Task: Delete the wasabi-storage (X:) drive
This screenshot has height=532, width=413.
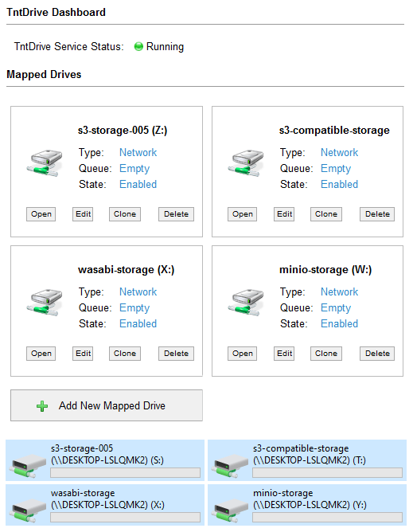Action: (176, 354)
